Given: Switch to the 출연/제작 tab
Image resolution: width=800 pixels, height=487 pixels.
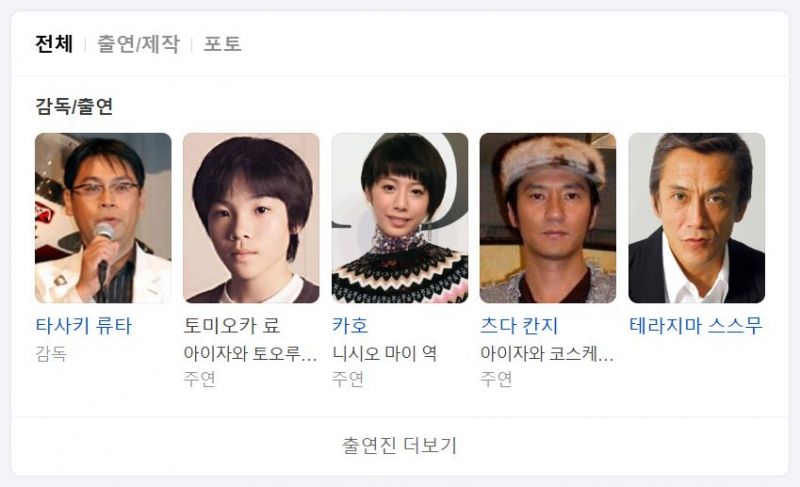Looking at the screenshot, I should [x=138, y=44].
